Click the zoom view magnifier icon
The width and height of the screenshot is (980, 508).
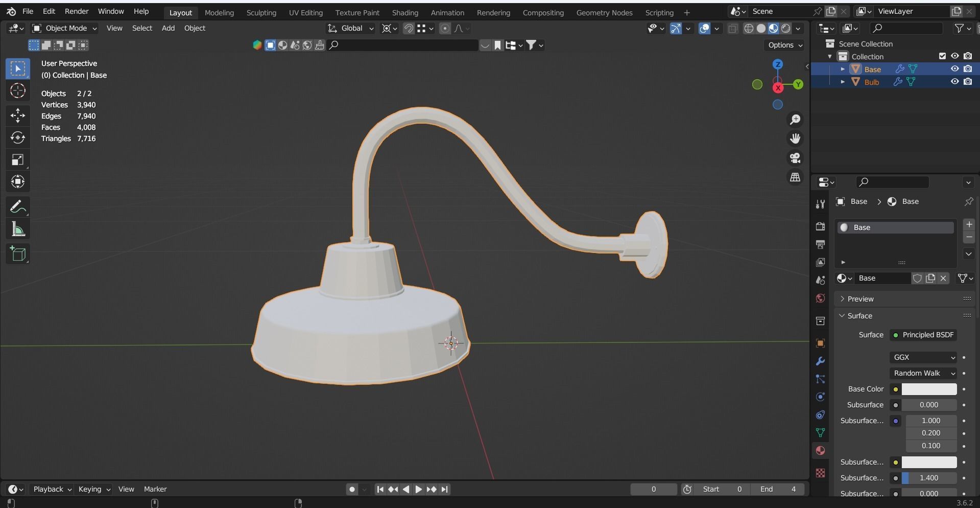click(795, 120)
